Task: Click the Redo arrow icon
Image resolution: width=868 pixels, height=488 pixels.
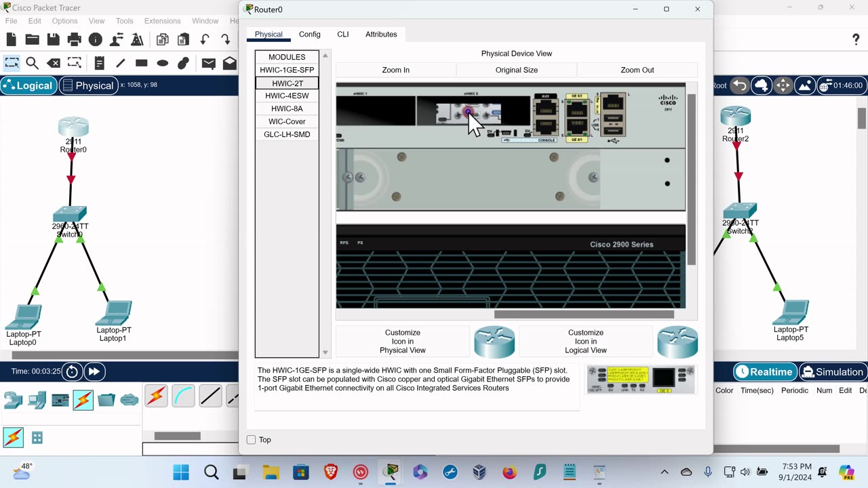Action: pos(226,40)
